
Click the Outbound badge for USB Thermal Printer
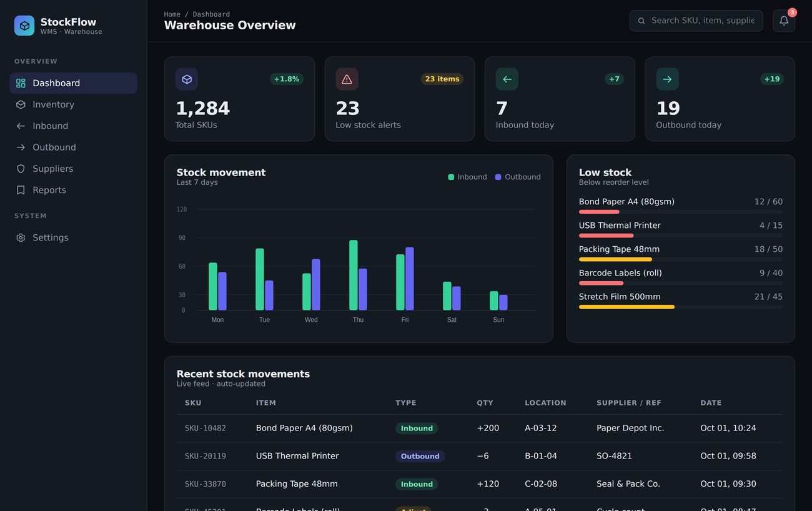pos(420,456)
